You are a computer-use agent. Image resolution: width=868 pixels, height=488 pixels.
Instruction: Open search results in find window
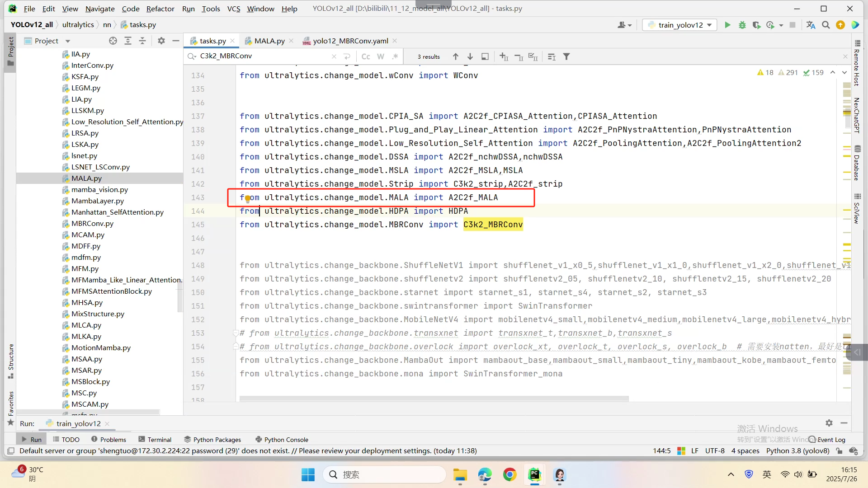(485, 56)
